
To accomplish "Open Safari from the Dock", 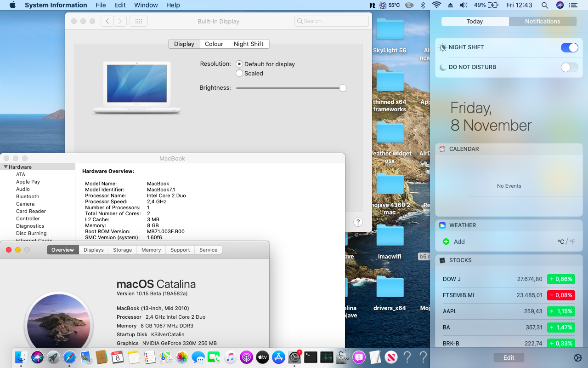I will (x=69, y=357).
